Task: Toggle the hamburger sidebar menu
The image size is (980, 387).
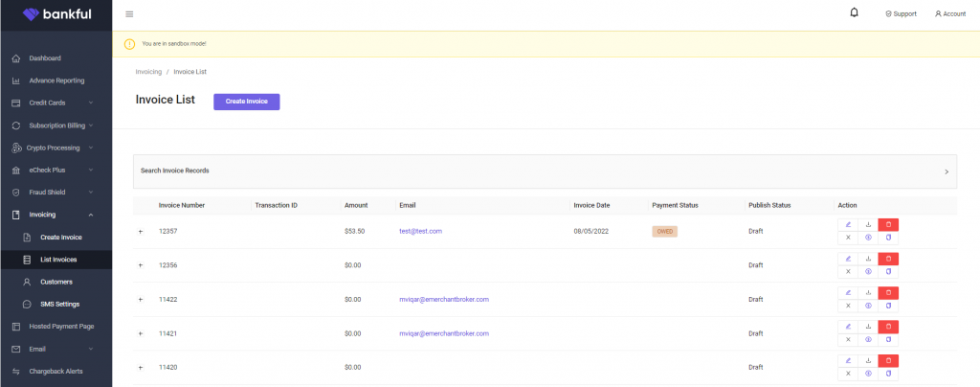Action: click(x=129, y=14)
